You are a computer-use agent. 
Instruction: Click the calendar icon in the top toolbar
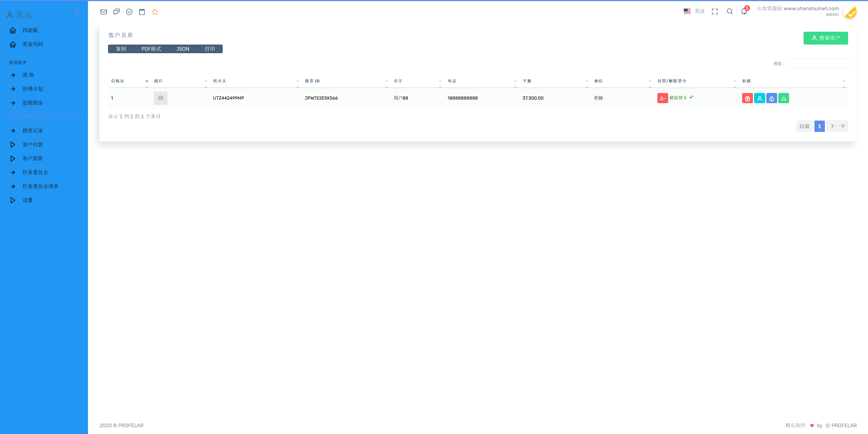click(142, 12)
